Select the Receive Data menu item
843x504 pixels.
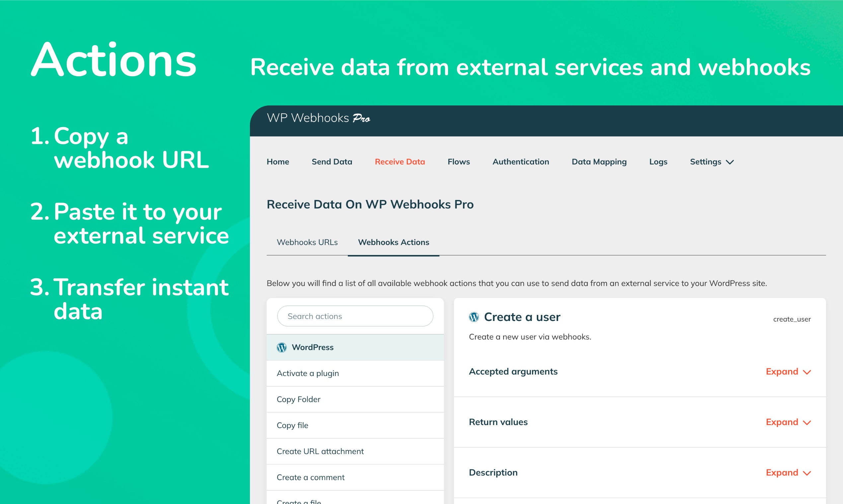point(400,162)
